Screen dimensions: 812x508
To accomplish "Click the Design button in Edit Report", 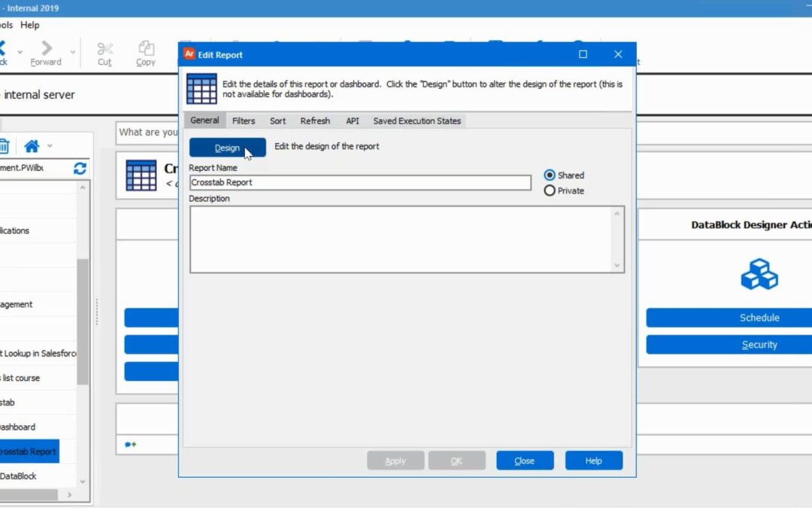I will pos(227,148).
